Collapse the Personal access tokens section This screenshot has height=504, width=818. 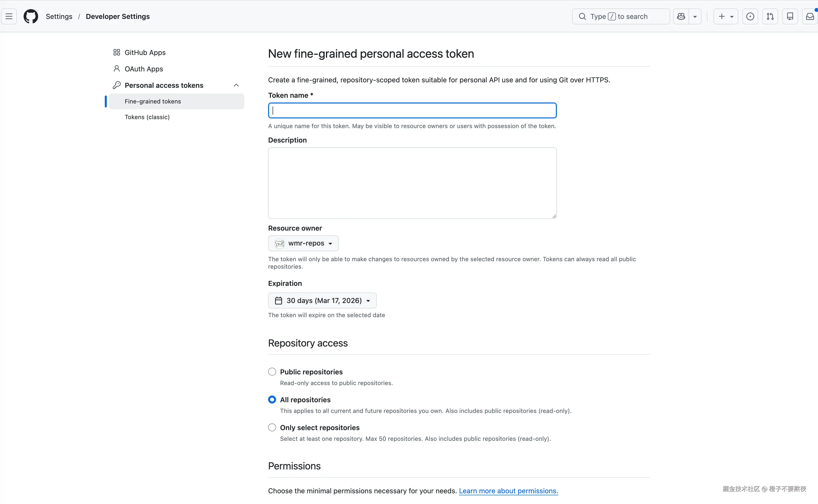click(236, 85)
